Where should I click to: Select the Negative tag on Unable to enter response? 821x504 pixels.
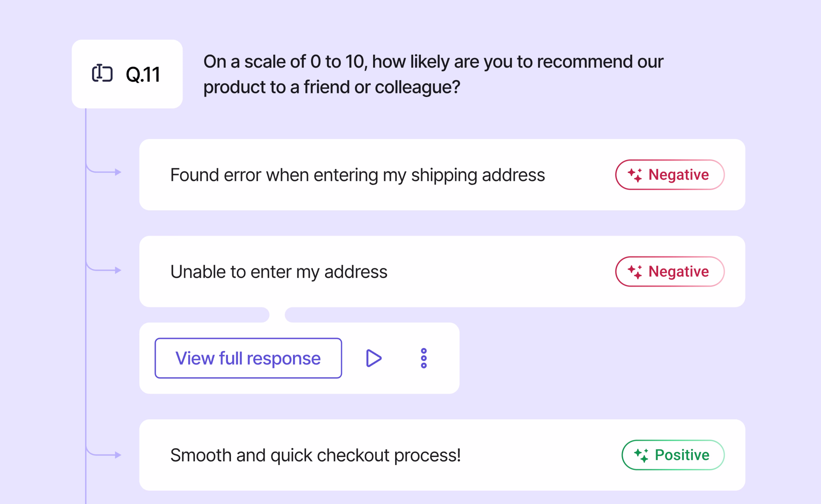click(x=670, y=272)
